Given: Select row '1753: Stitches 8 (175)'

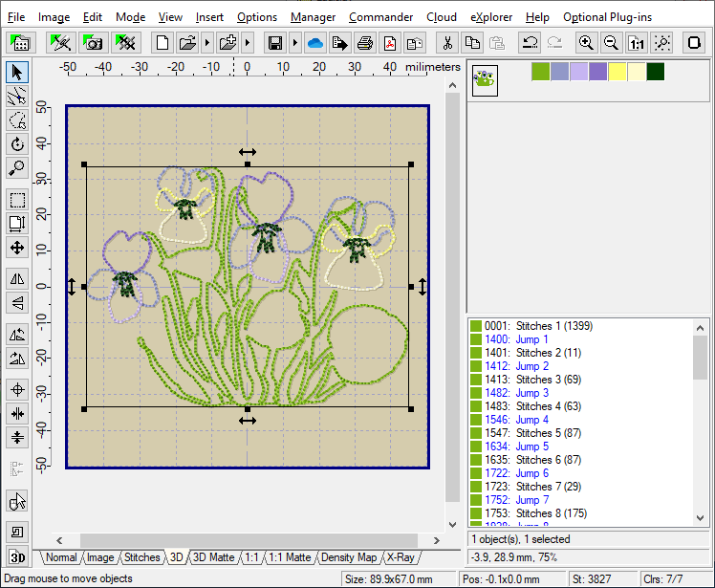Looking at the screenshot, I should pos(580,513).
